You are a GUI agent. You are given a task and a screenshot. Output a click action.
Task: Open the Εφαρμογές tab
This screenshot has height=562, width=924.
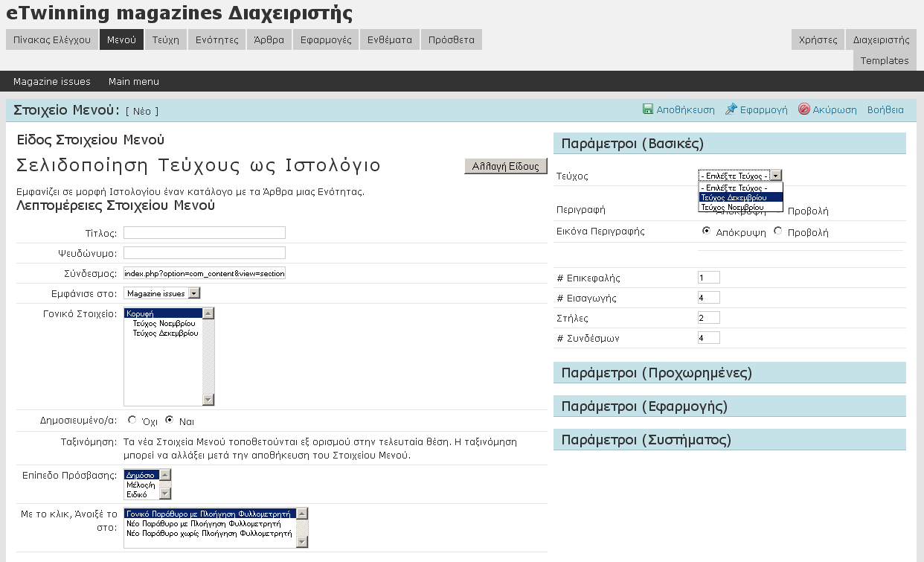326,39
